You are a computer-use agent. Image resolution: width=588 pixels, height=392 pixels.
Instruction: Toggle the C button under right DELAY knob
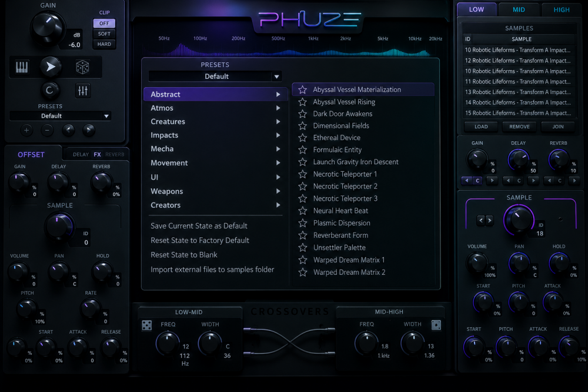[519, 181]
